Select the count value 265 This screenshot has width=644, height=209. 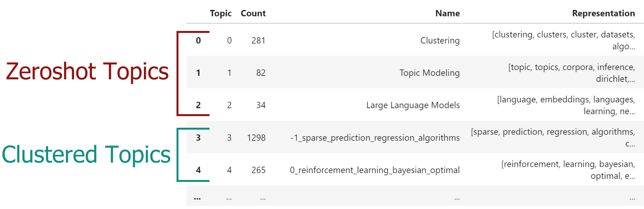(258, 170)
